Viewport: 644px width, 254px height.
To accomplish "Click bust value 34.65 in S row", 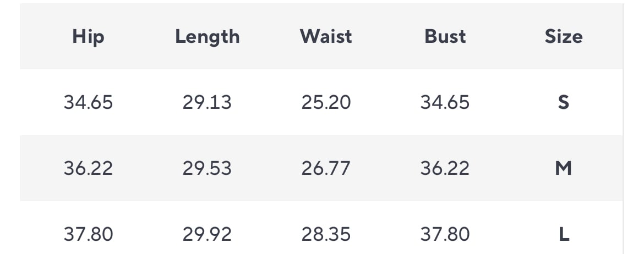I will pyautogui.click(x=445, y=102).
